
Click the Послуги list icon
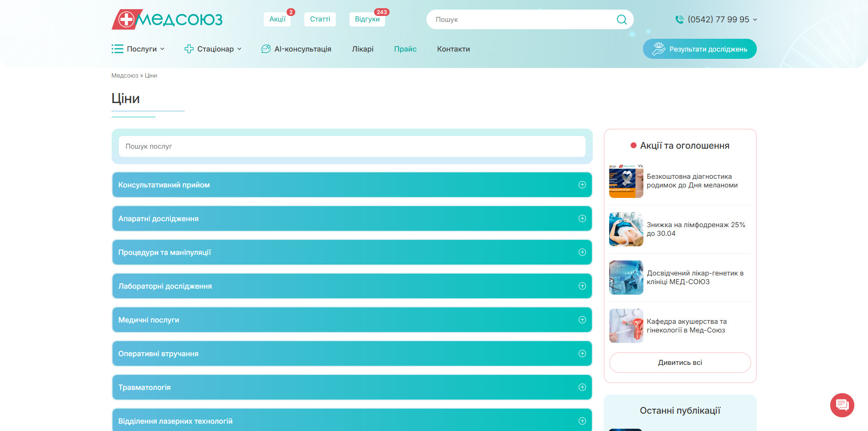pos(118,49)
